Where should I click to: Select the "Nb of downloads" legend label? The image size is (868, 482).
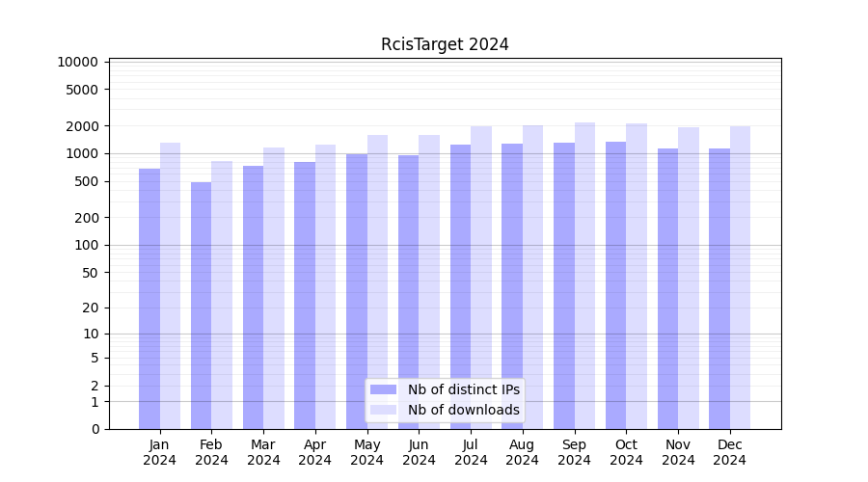pyautogui.click(x=463, y=410)
